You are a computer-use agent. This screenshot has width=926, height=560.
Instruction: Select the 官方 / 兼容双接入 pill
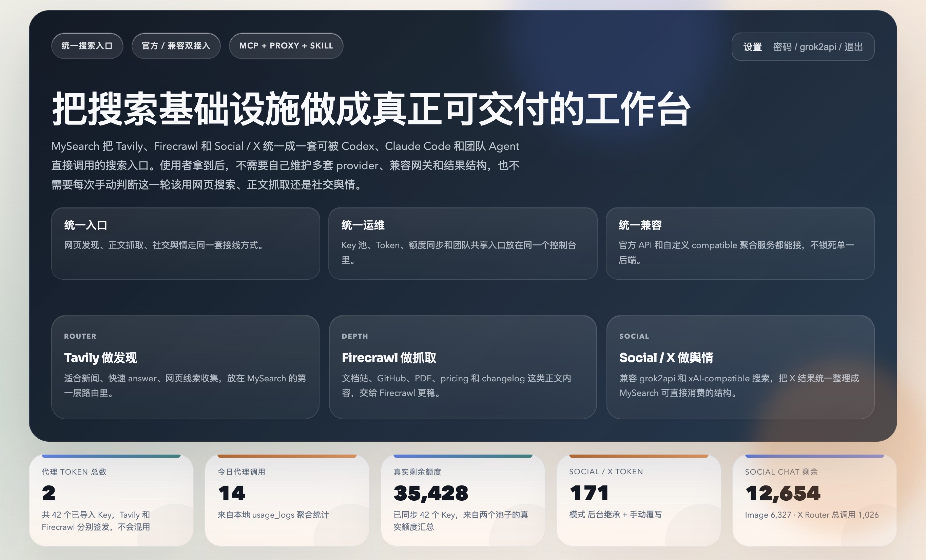point(176,45)
